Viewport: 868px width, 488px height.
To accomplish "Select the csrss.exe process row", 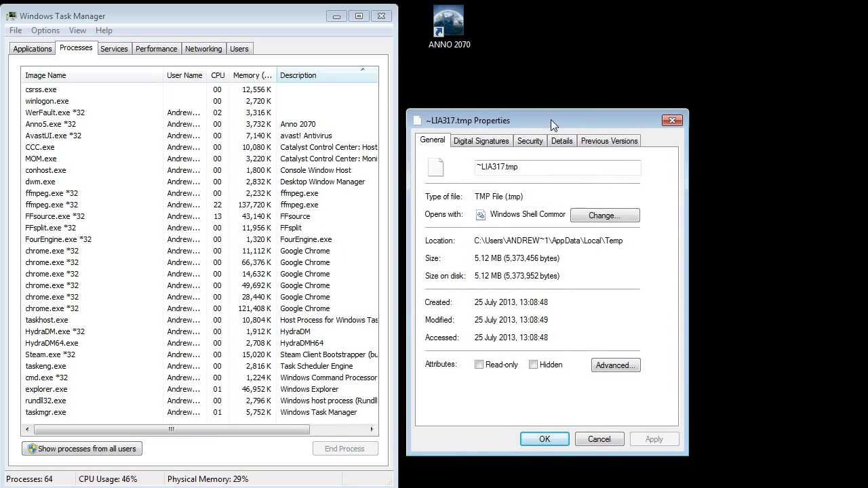I will click(x=199, y=89).
